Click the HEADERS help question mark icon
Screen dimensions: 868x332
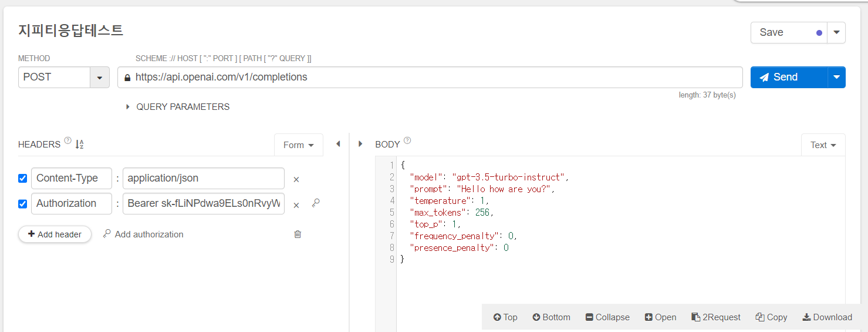click(67, 141)
